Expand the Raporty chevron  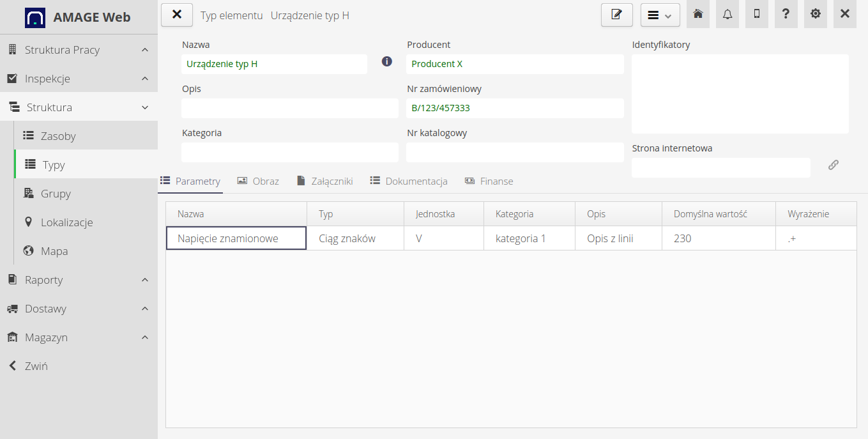pos(145,280)
